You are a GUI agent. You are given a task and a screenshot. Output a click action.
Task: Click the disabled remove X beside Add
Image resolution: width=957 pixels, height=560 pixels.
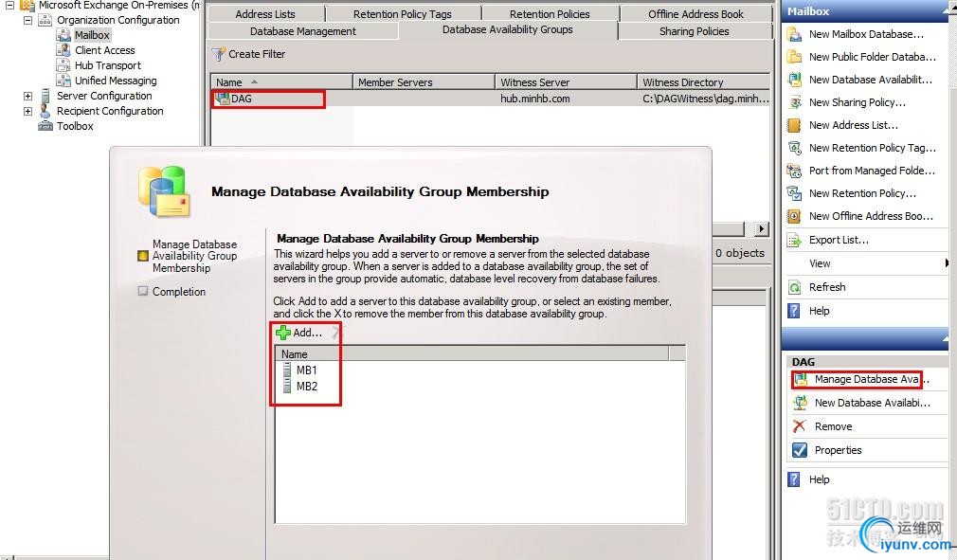(x=337, y=333)
